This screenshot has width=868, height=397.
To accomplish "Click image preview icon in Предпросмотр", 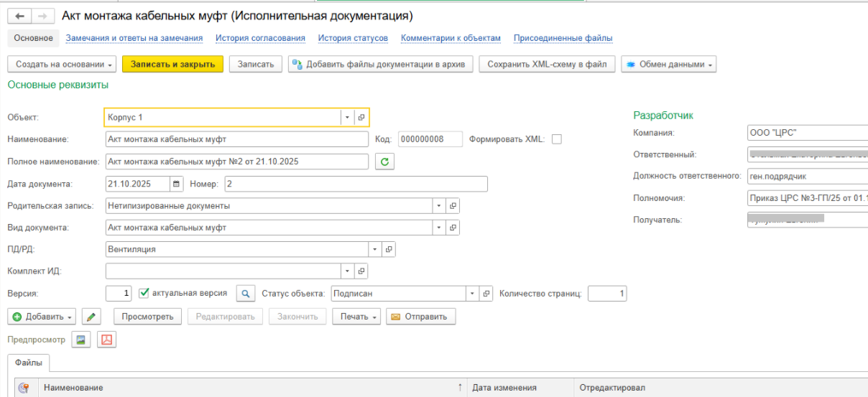I will point(81,340).
